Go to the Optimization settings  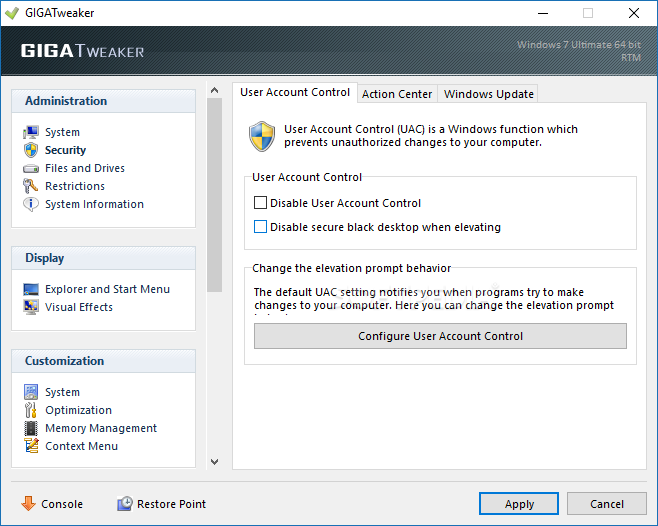coord(78,410)
